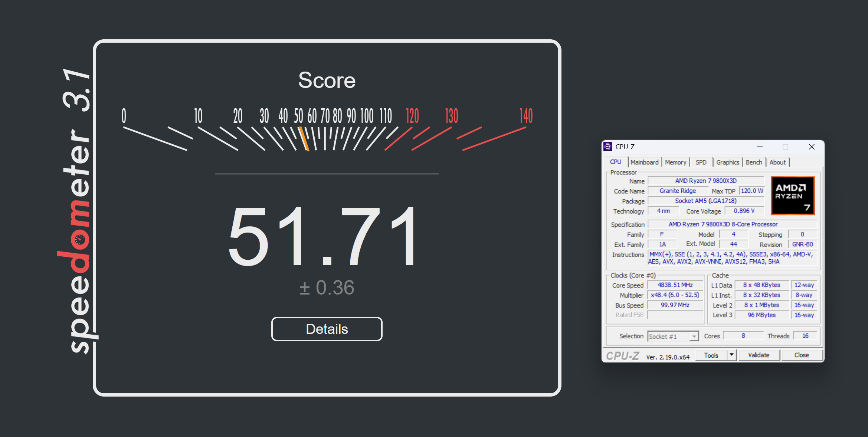Click the Max TDP value 120.0 W
868x437 pixels.
(x=752, y=191)
